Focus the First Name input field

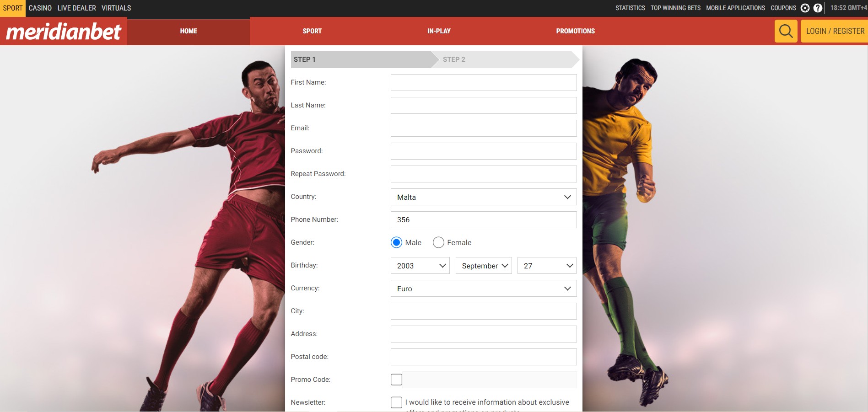pyautogui.click(x=484, y=83)
